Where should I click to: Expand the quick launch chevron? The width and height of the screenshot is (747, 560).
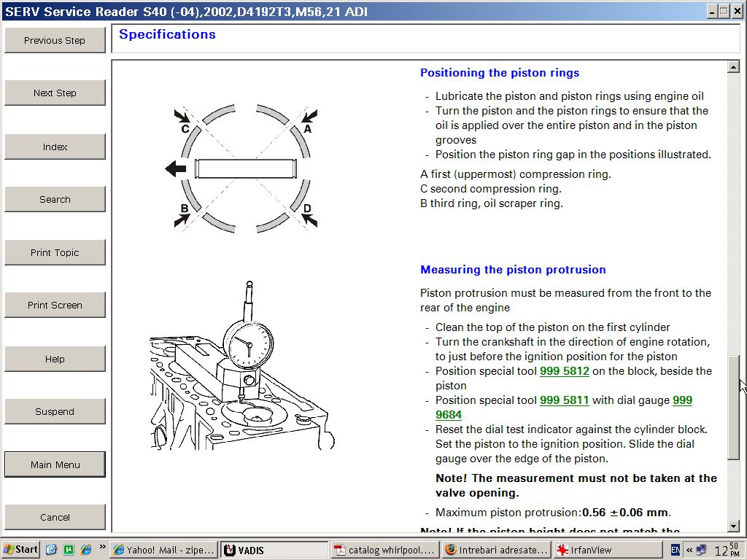tap(102, 547)
